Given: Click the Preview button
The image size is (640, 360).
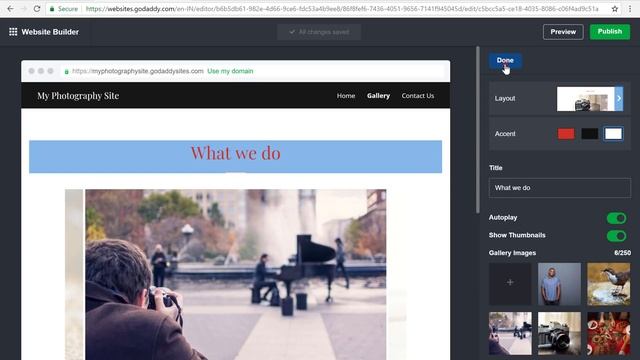Looking at the screenshot, I should click(563, 32).
